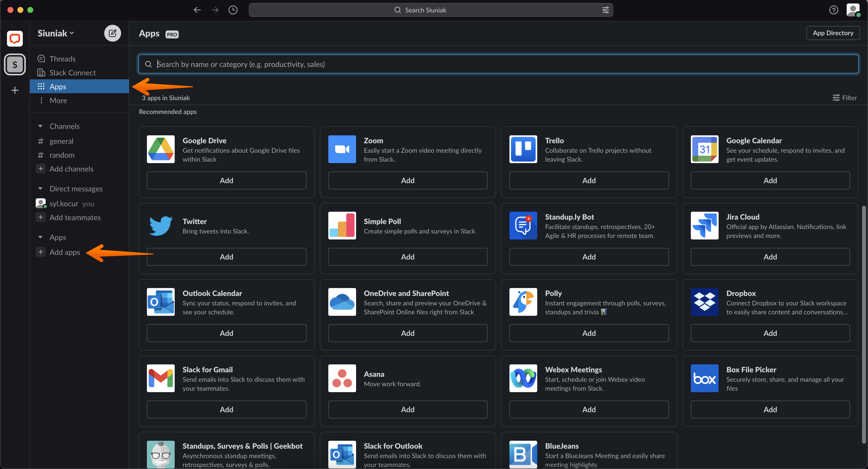Open the random channel
This screenshot has height=469, width=868.
(x=79, y=155)
